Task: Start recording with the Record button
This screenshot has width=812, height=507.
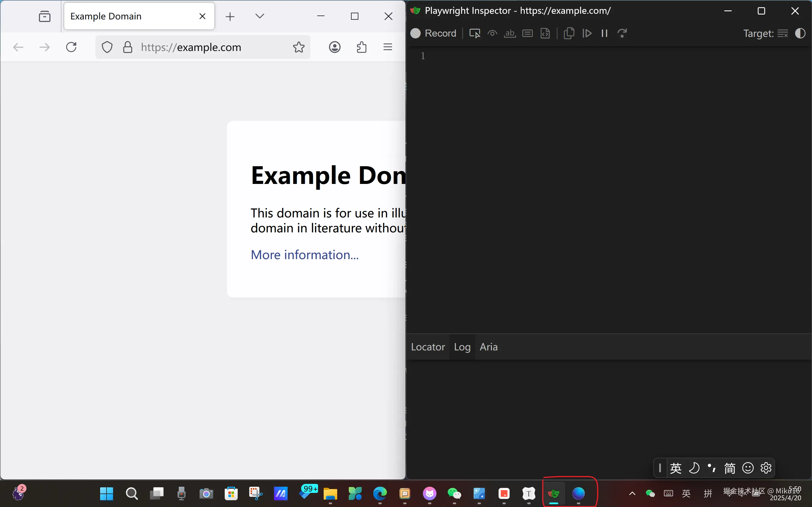Action: [x=433, y=33]
